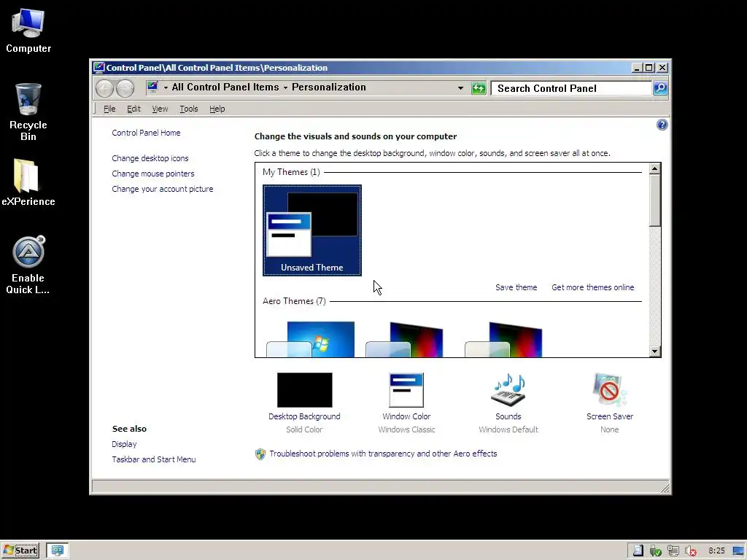Click the Back navigation button
Screen dimensions: 747x560
tap(104, 88)
